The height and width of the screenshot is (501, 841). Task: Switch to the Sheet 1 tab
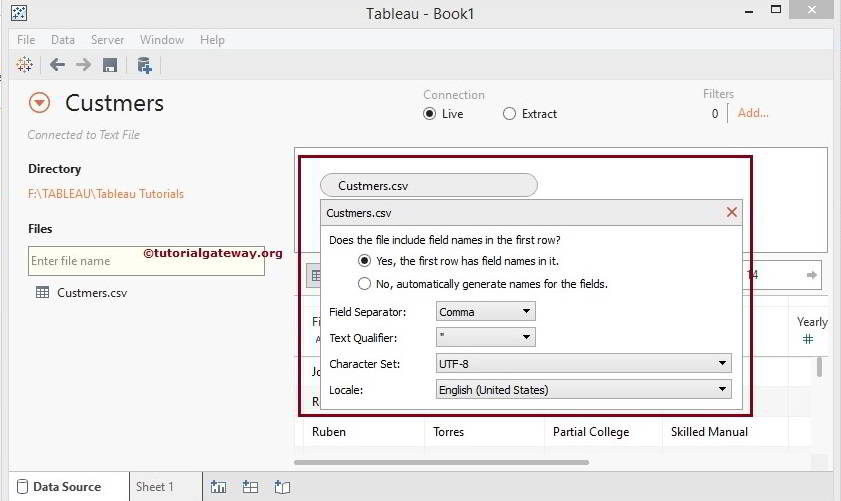166,487
